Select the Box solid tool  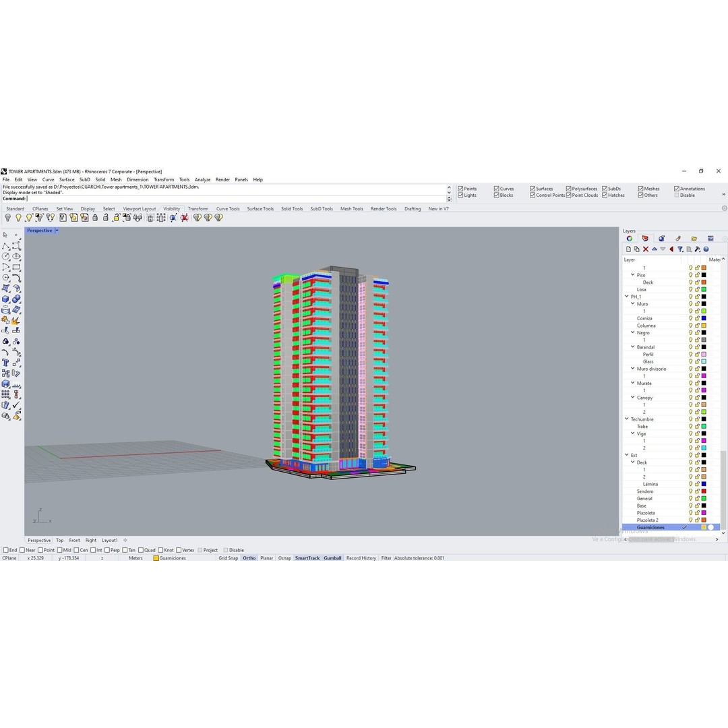pyautogui.click(x=5, y=299)
